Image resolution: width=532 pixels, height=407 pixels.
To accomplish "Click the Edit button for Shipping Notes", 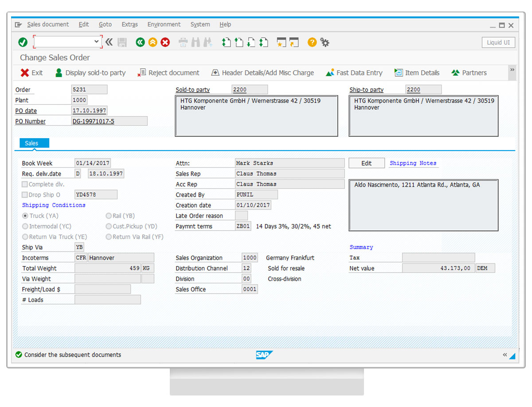I will 366,163.
